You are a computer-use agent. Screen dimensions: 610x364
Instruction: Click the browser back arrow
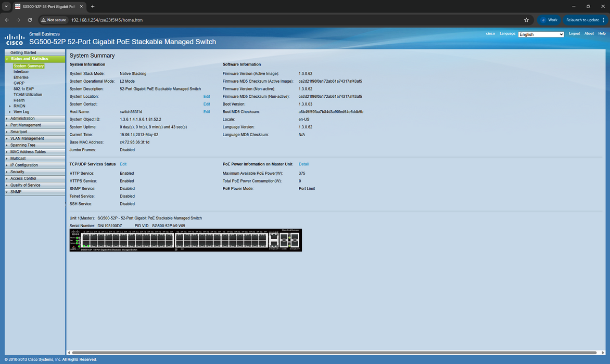7,20
